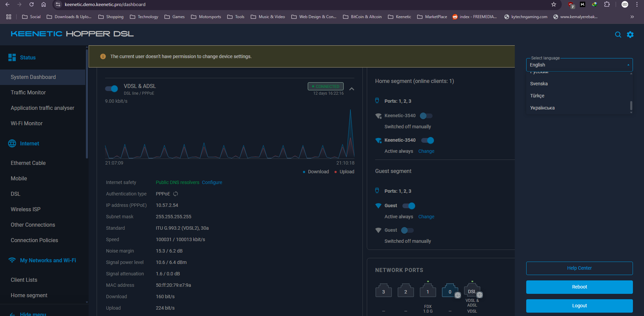The image size is (644, 316).
Task: Open the Technology bookmarks folder
Action: point(144,17)
